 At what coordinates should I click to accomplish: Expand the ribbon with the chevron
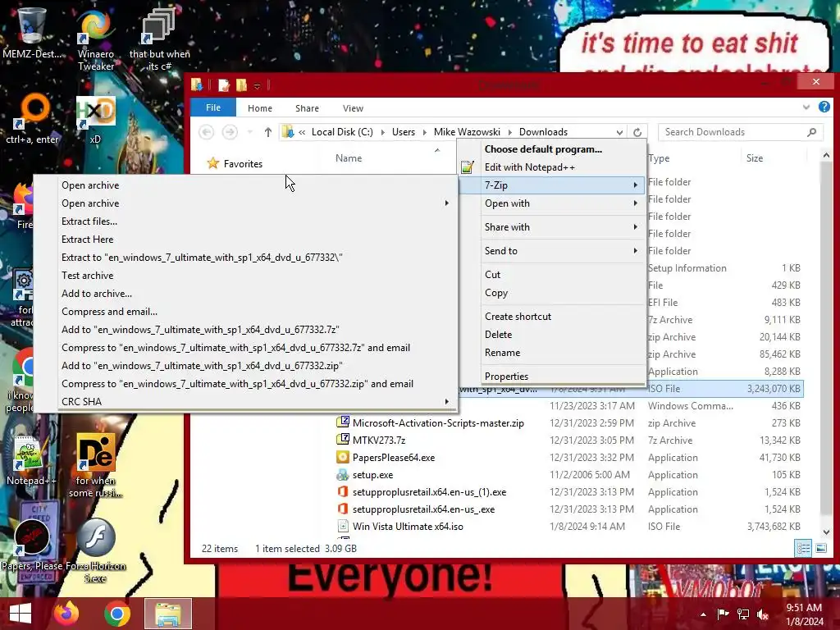coord(806,107)
